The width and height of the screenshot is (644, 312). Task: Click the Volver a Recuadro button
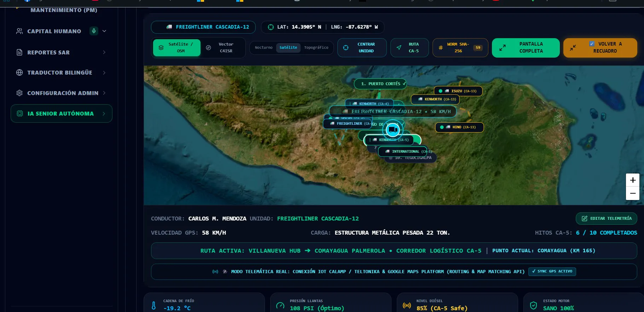point(600,48)
